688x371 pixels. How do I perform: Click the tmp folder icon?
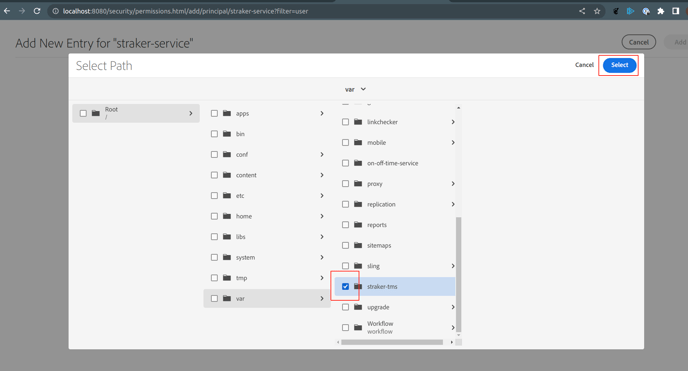(227, 278)
